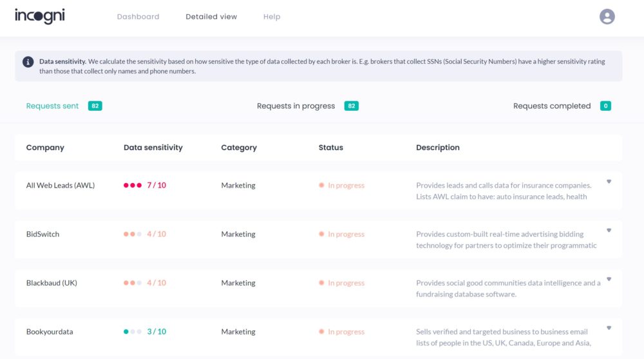This screenshot has width=644, height=359.
Task: Click the Bookyourdata description text
Action: click(504, 337)
